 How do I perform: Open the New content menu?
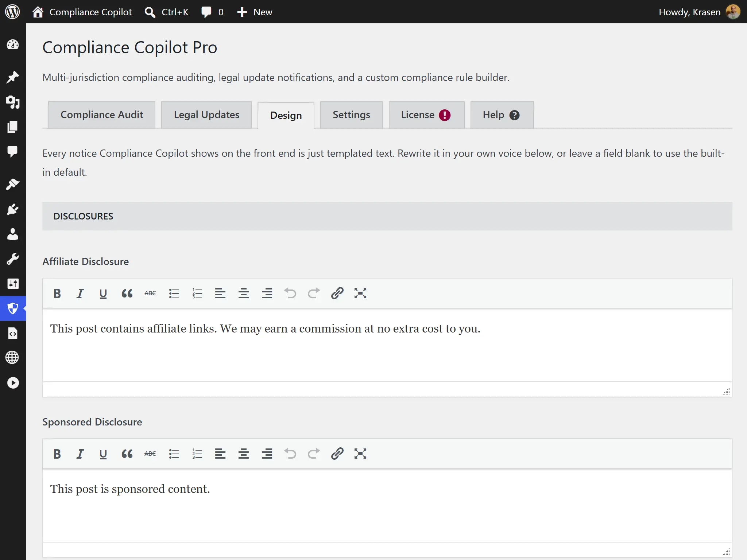pos(255,12)
